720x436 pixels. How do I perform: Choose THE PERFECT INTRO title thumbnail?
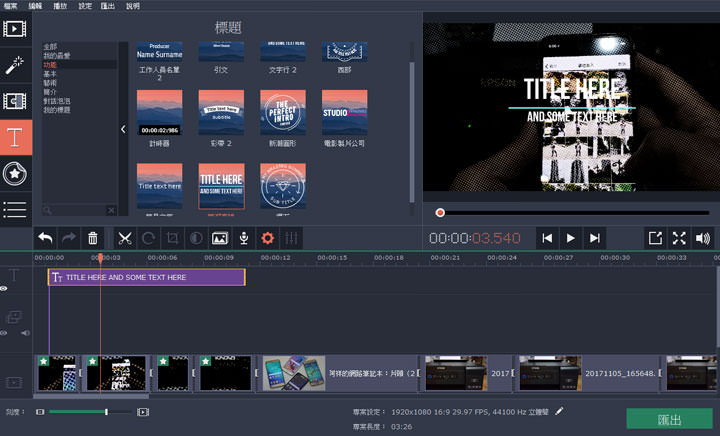pos(283,112)
